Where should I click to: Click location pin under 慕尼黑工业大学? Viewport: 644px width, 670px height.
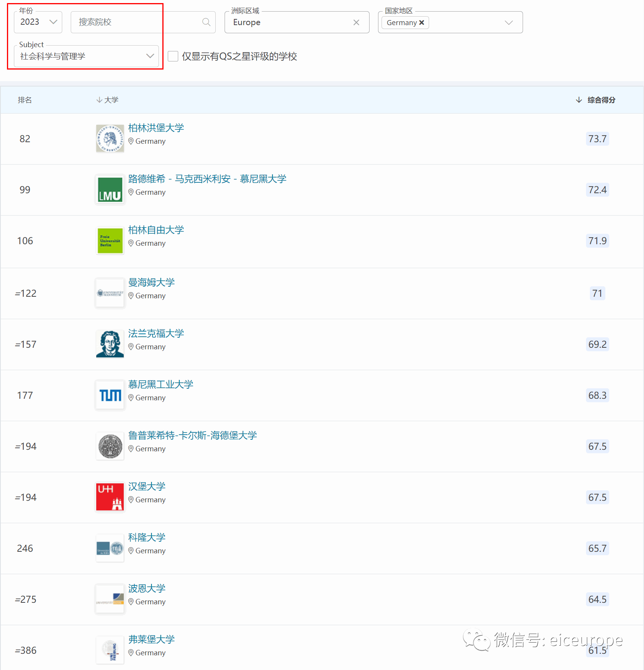click(131, 398)
